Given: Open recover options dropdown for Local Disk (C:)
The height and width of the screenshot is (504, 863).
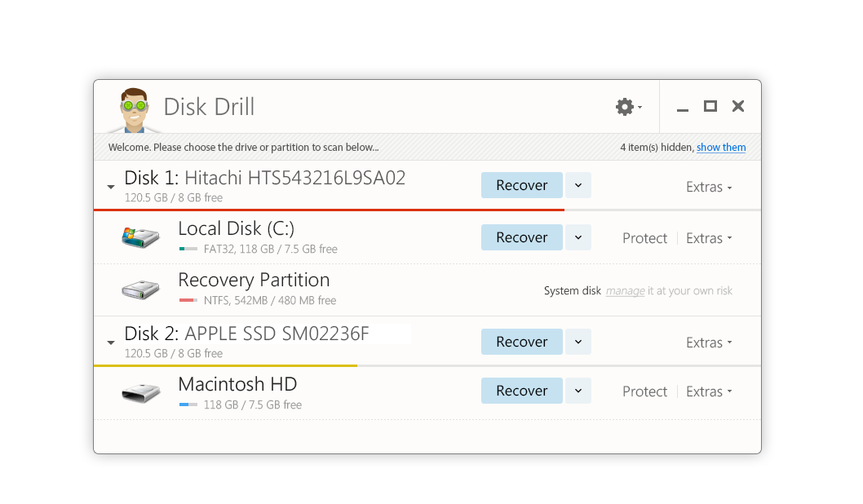Looking at the screenshot, I should click(x=578, y=237).
